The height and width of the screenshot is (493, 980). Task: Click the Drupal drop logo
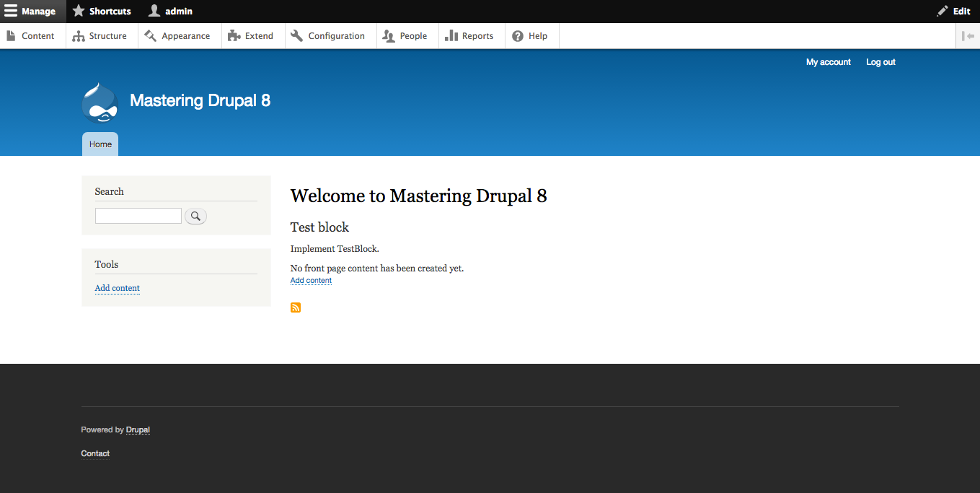(100, 102)
